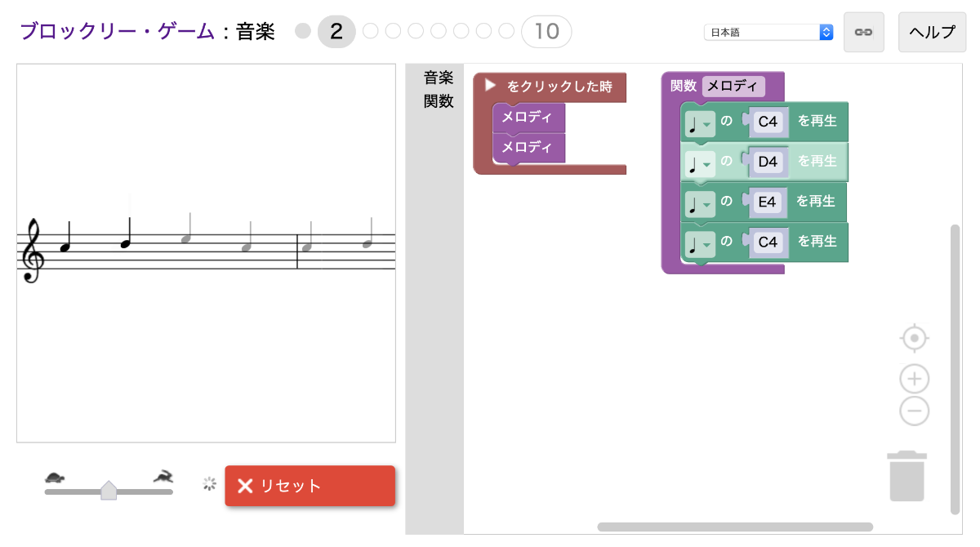Open the duration dropdown on the D4 block
This screenshot has width=980, height=547.
click(x=700, y=162)
